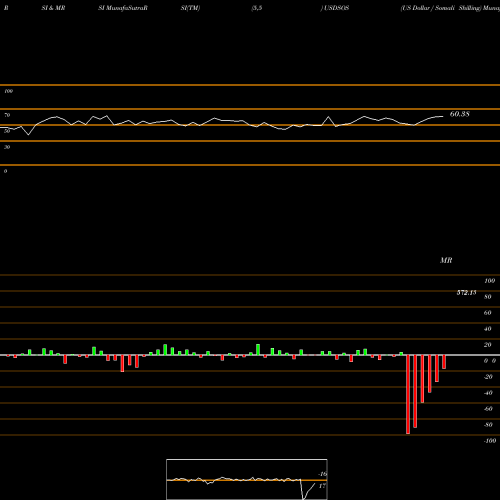Select the 'USDSOS' symbol text
The height and width of the screenshot is (500, 500).
(336, 8)
